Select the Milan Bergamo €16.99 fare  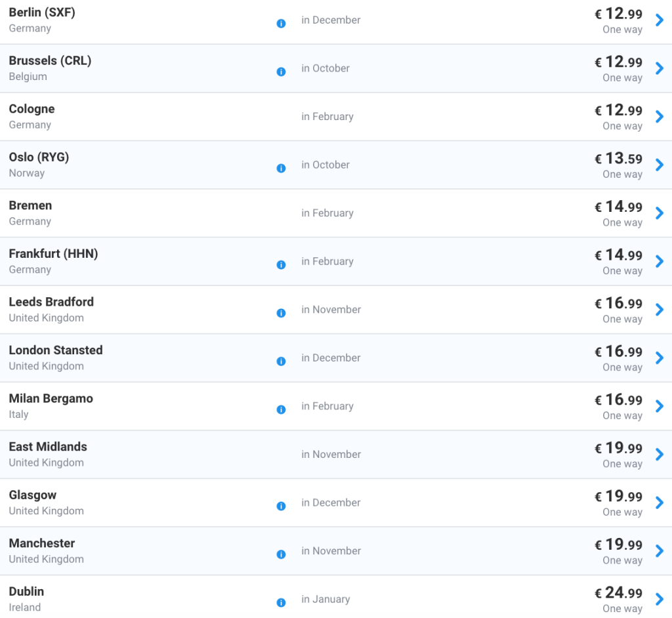click(x=618, y=400)
